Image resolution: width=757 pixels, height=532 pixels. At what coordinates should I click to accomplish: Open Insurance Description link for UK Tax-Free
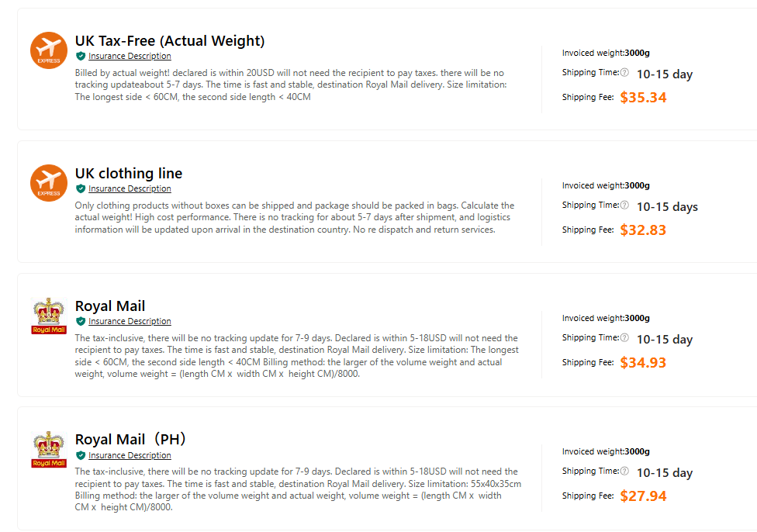[x=130, y=56]
